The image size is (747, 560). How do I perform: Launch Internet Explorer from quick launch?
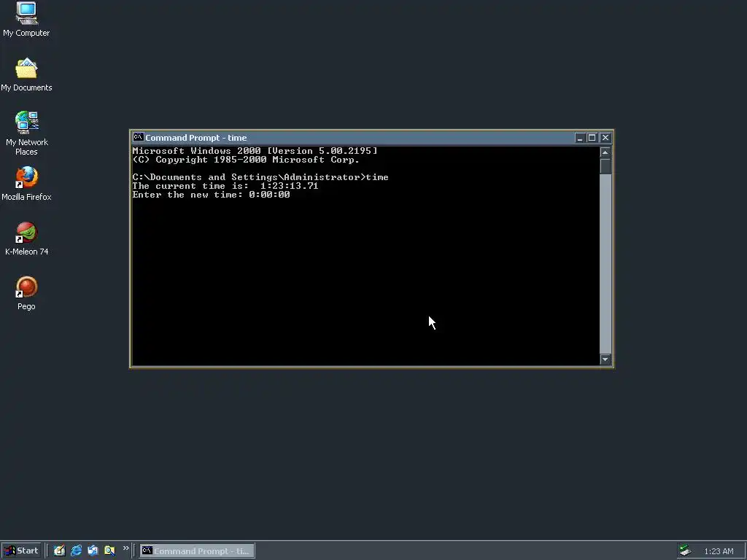click(76, 551)
